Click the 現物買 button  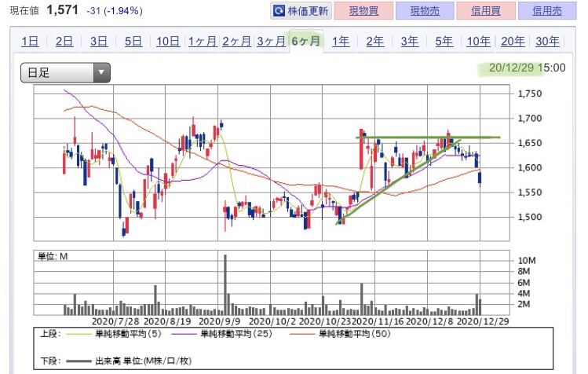coord(363,10)
